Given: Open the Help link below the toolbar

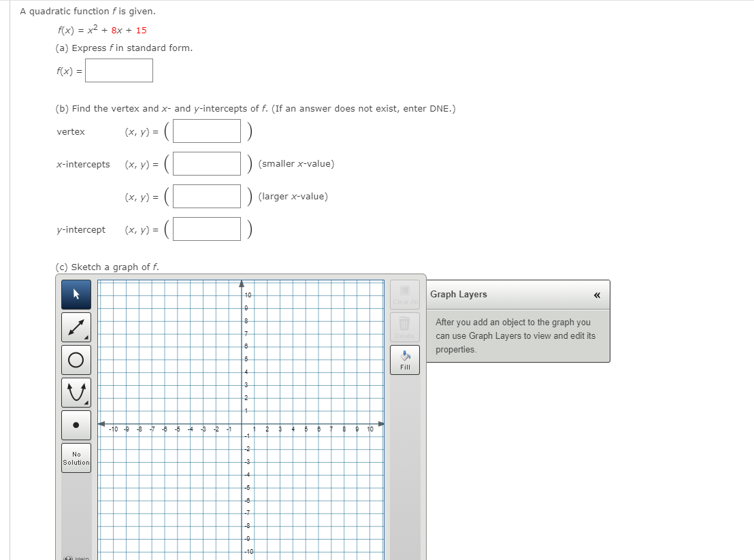Looking at the screenshot, I should pos(76,556).
